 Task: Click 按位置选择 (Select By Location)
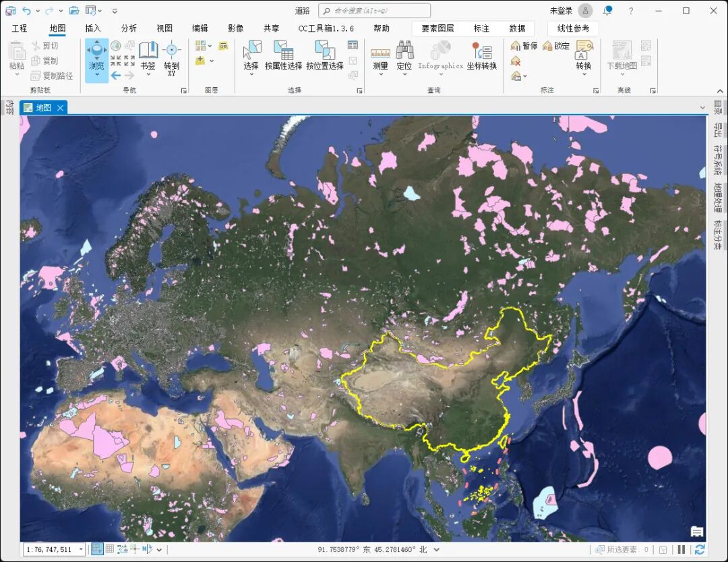click(325, 55)
